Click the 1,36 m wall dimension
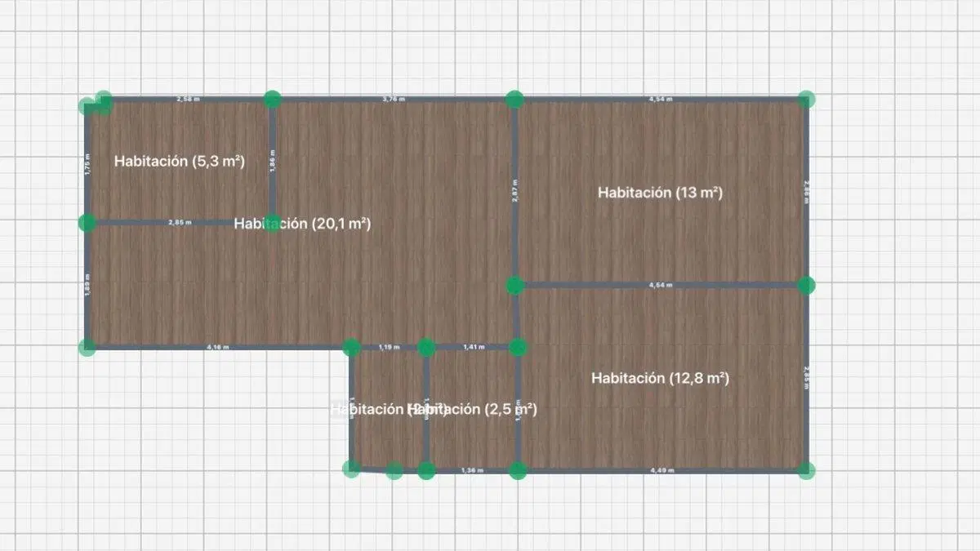The image size is (980, 551). [x=472, y=471]
